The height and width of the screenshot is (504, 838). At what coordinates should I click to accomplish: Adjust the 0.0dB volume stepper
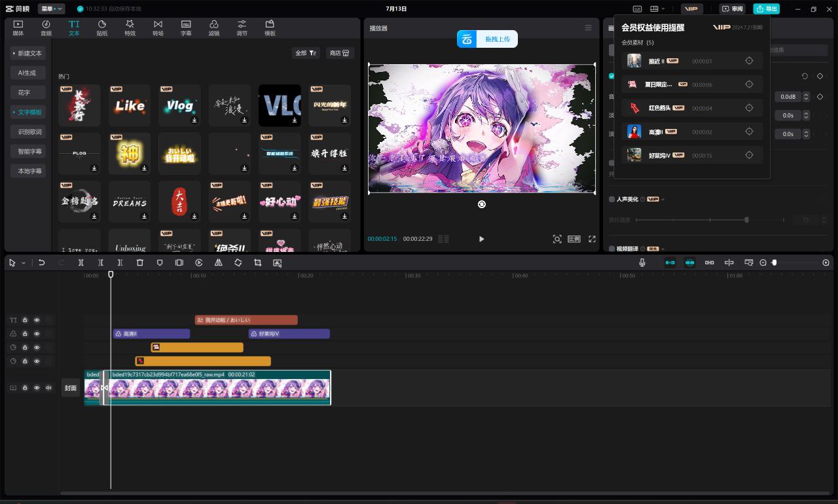pos(806,96)
